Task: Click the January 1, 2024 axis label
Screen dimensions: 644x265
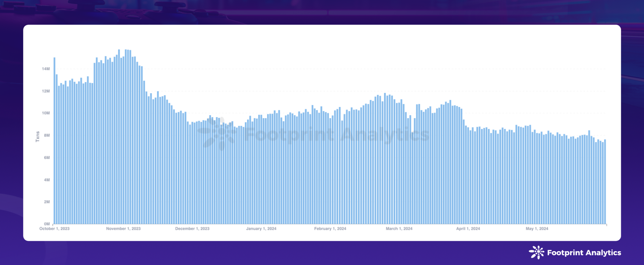Action: [x=261, y=229]
